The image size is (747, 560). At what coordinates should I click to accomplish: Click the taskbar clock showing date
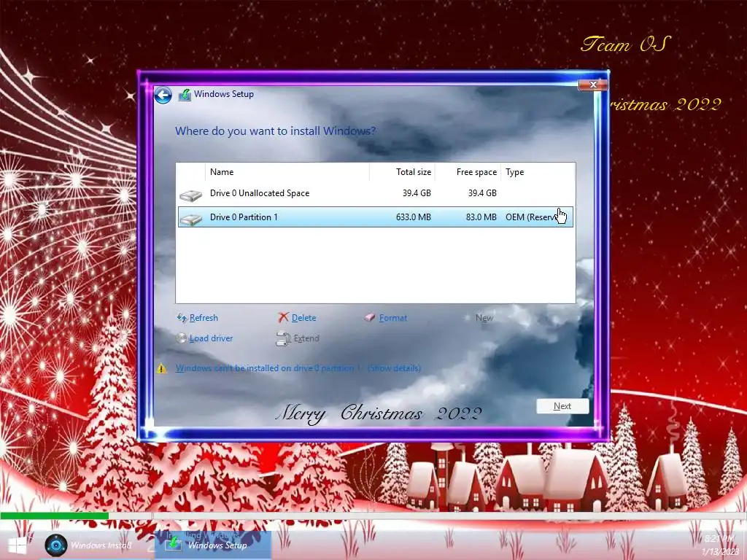(719, 545)
